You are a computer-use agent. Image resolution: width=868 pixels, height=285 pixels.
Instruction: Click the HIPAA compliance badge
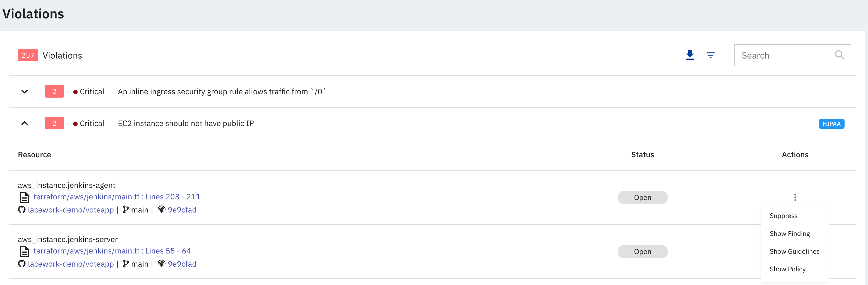coord(831,124)
